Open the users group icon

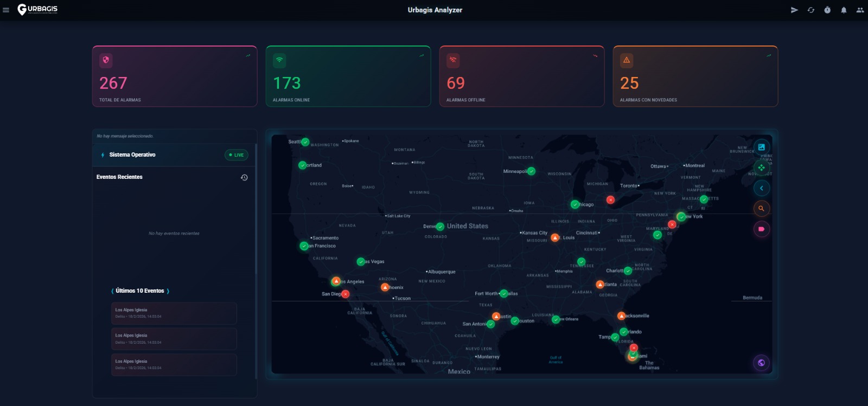coord(860,10)
